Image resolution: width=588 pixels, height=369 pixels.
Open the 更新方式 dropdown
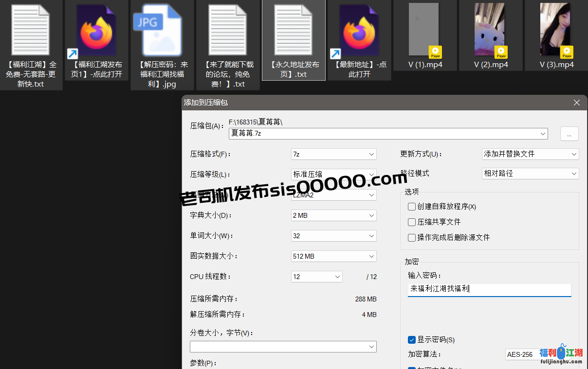(x=530, y=154)
